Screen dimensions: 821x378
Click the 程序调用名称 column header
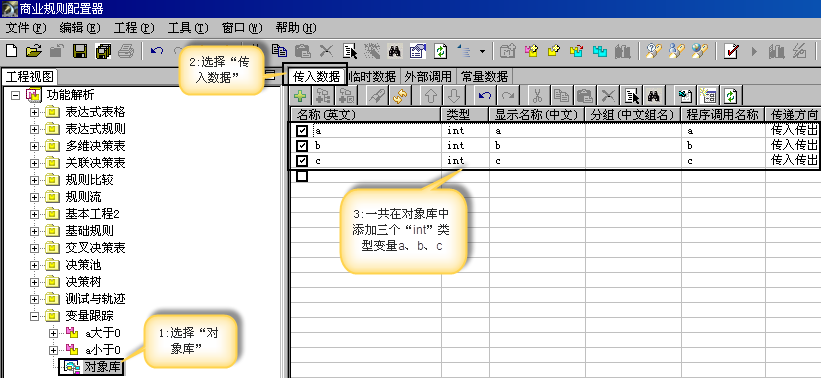point(723,114)
